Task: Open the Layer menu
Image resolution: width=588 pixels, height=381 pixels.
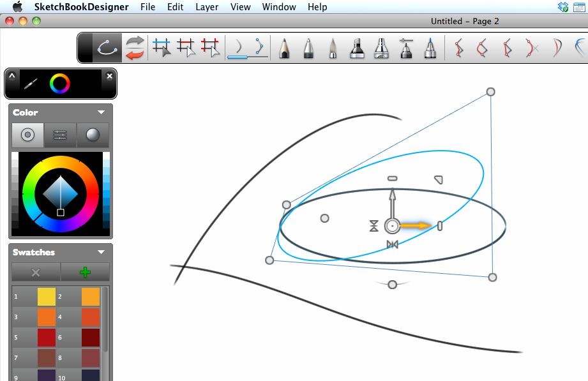Action: click(207, 7)
